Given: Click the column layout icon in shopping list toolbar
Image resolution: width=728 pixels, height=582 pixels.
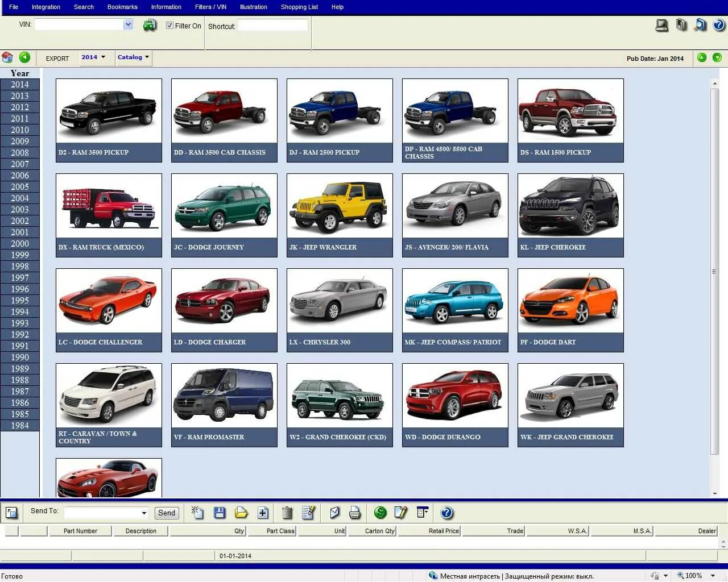Looking at the screenshot, I should pyautogui.click(x=423, y=512).
